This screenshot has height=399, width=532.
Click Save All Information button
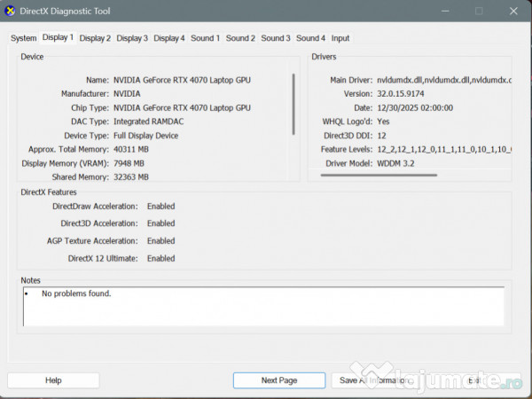coord(372,380)
